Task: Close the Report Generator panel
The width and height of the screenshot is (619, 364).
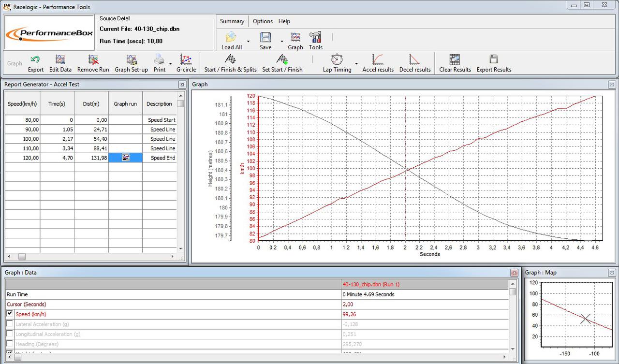Action: click(x=182, y=85)
